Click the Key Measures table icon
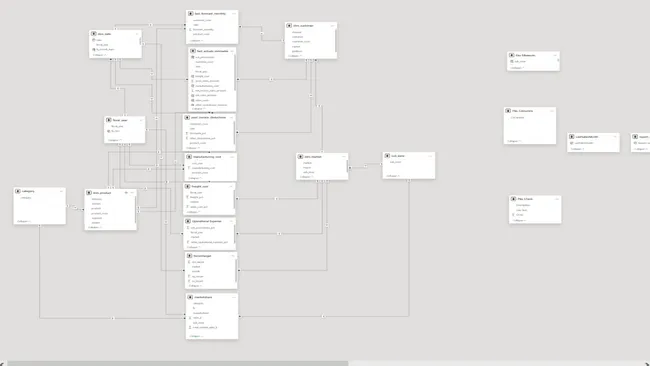Screen dimensions: 650x366 512,55
